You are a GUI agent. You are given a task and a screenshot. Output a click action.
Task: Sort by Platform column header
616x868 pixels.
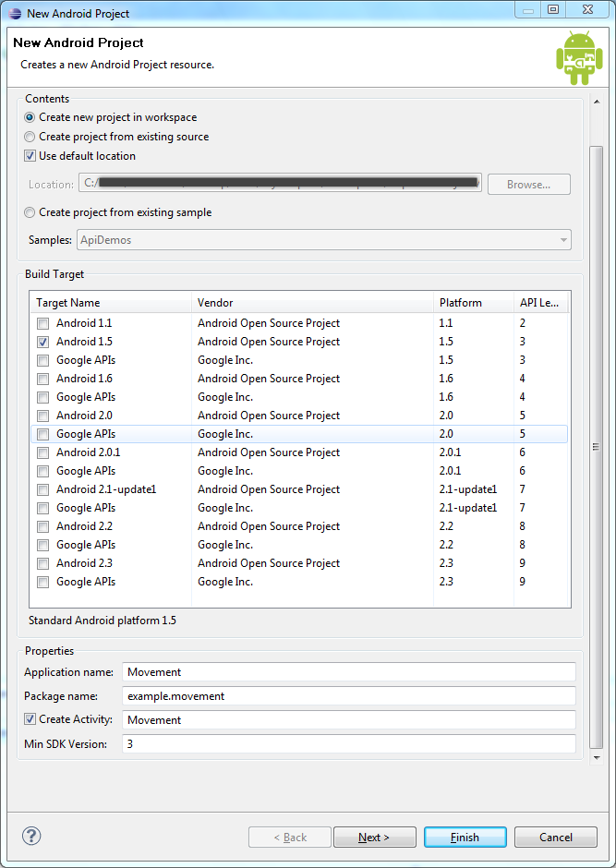coord(474,303)
